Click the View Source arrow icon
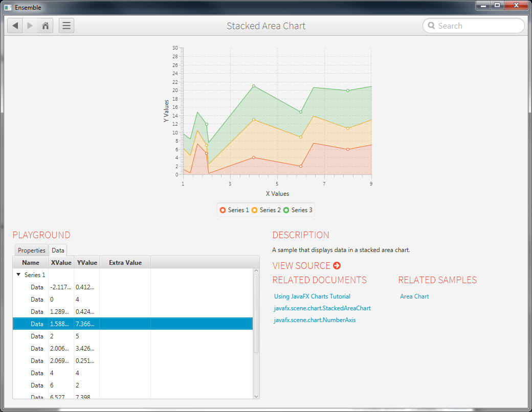This screenshot has width=532, height=412. (x=337, y=266)
